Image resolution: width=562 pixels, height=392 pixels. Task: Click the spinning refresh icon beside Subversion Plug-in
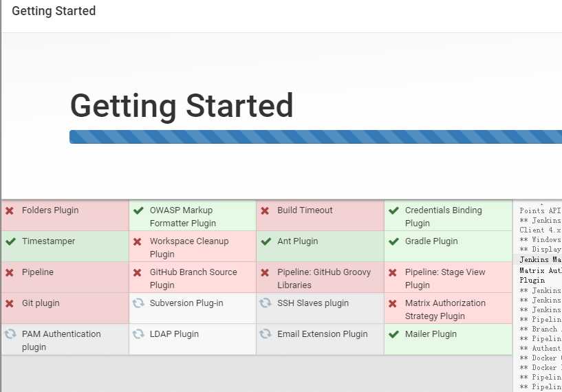(138, 303)
